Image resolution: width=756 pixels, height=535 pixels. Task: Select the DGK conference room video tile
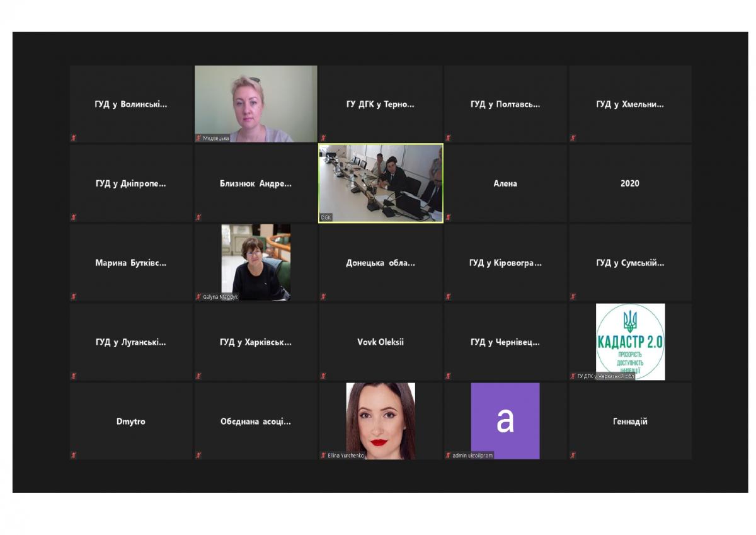click(381, 183)
